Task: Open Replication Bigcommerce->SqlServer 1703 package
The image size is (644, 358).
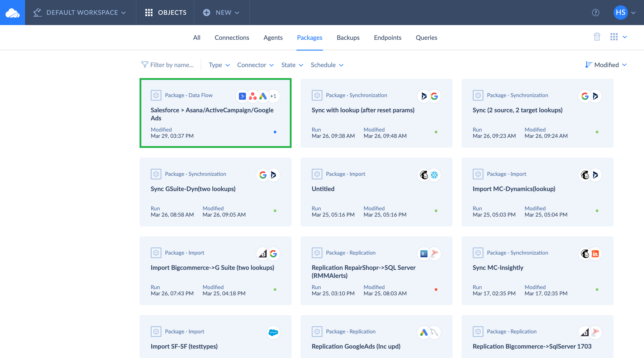Action: click(x=538, y=337)
